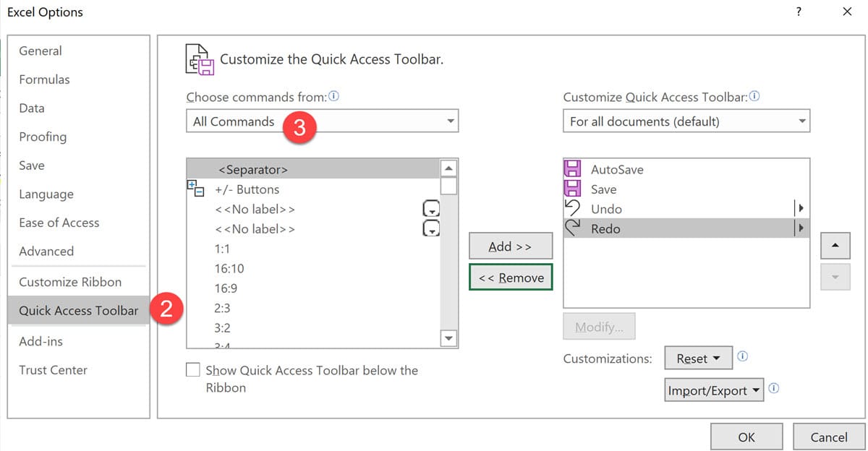Click the +/- Buttons command icon
868x451 pixels.
click(x=196, y=189)
